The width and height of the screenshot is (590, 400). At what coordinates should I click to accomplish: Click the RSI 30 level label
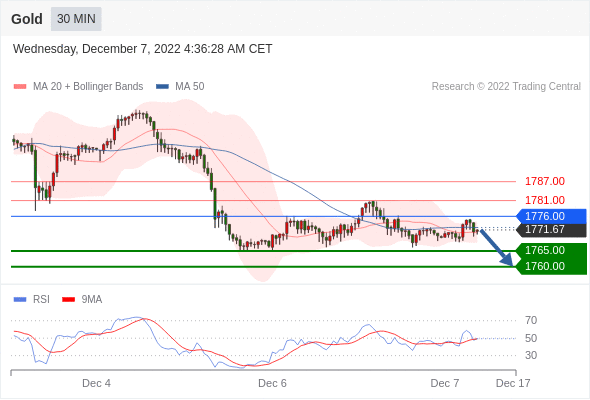point(531,355)
